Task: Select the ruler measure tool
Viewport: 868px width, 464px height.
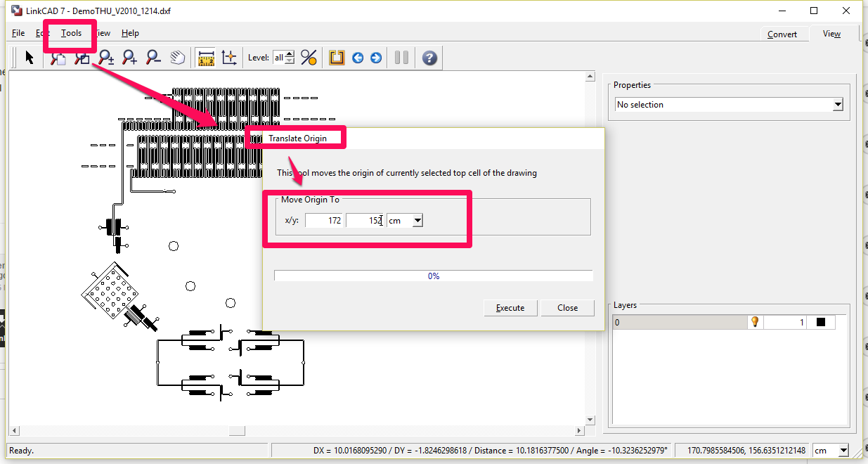Action: tap(205, 58)
